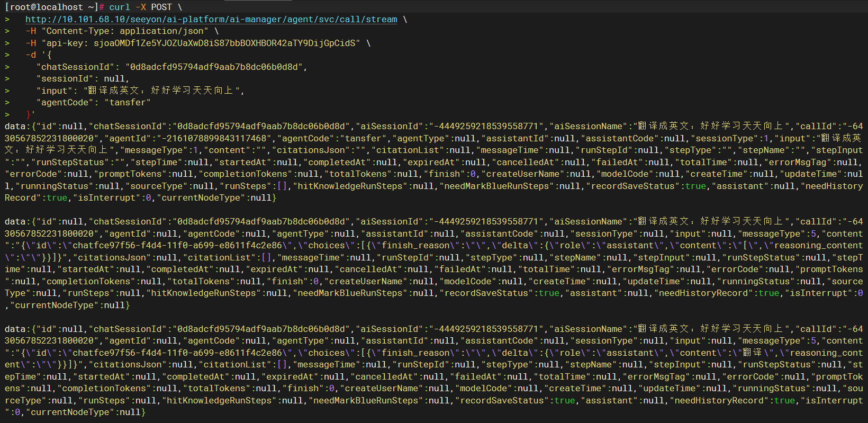Click chatSessionId value in the request body
Viewport: 868px width, 423px height.
pos(214,67)
